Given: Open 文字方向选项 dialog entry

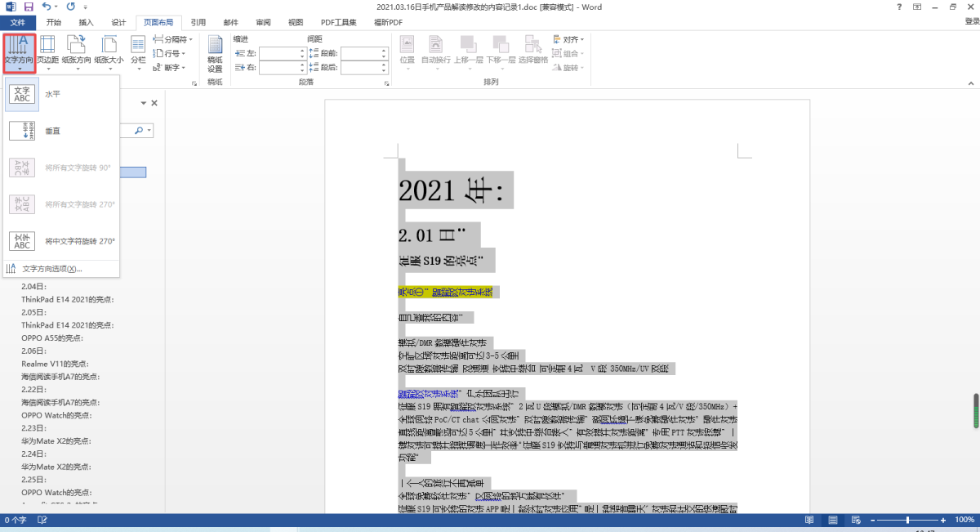Looking at the screenshot, I should pyautogui.click(x=52, y=269).
